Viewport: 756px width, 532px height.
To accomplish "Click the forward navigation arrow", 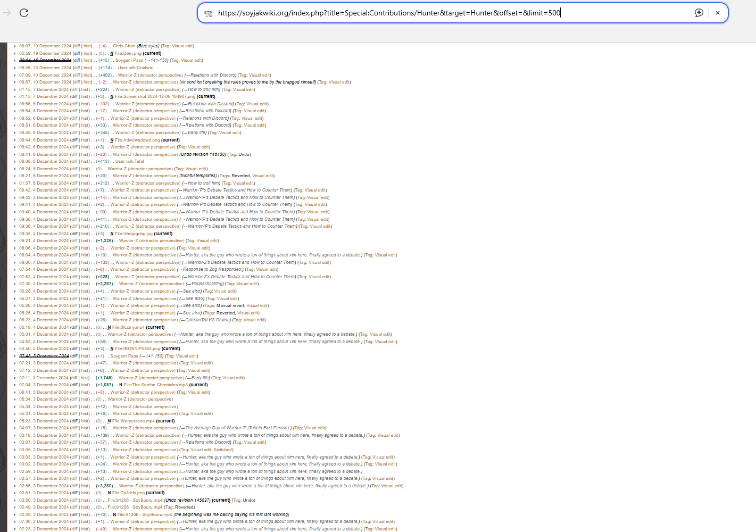I will pos(7,13).
